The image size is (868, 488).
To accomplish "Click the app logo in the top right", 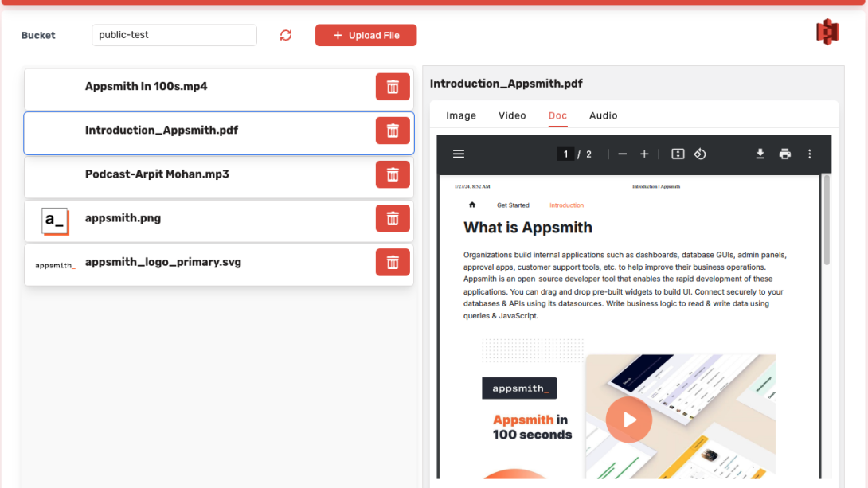I will coord(827,33).
